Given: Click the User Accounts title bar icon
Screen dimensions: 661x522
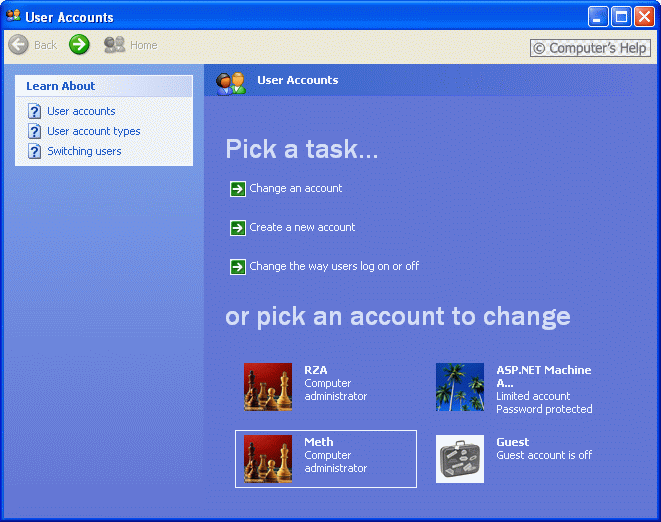Looking at the screenshot, I should point(13,16).
